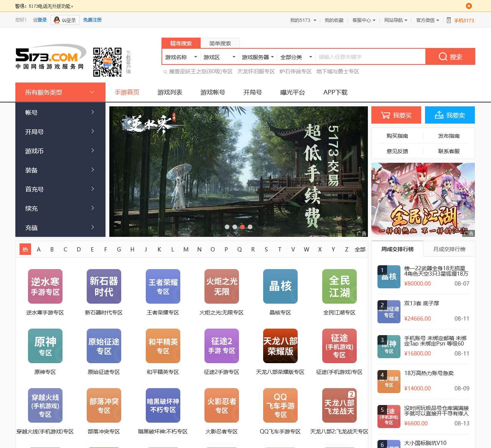Click the 5173.COM site logo
Viewport: 491px width, 448px height.
[50, 56]
